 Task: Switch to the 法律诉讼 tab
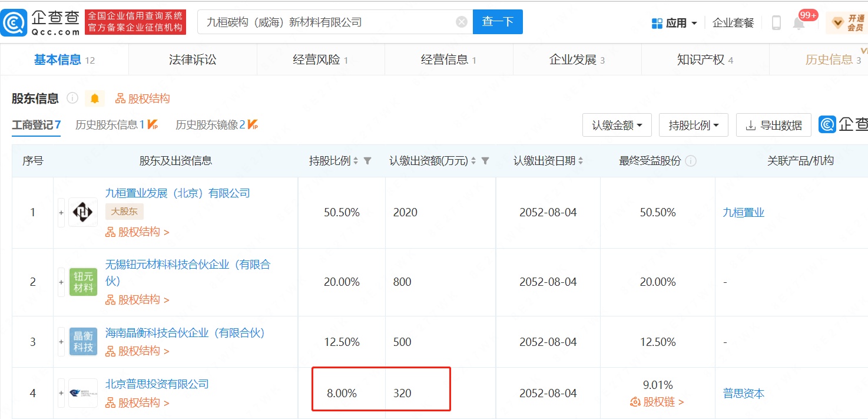pos(193,60)
